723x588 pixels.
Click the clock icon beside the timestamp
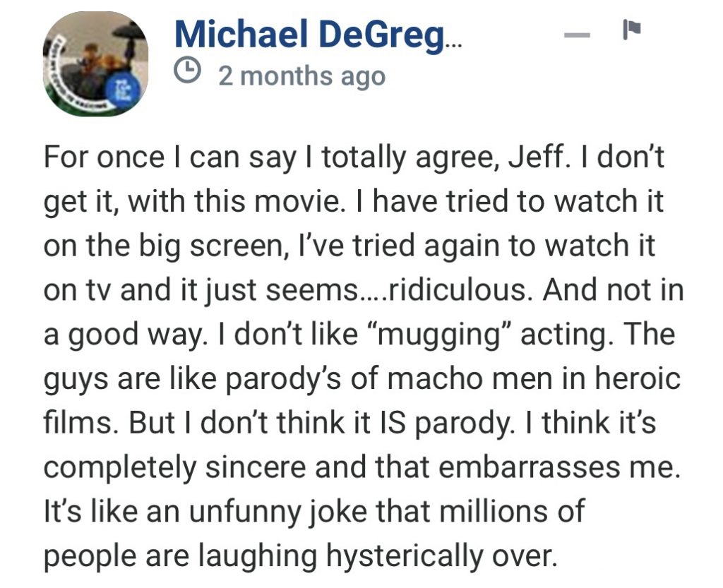[x=189, y=71]
